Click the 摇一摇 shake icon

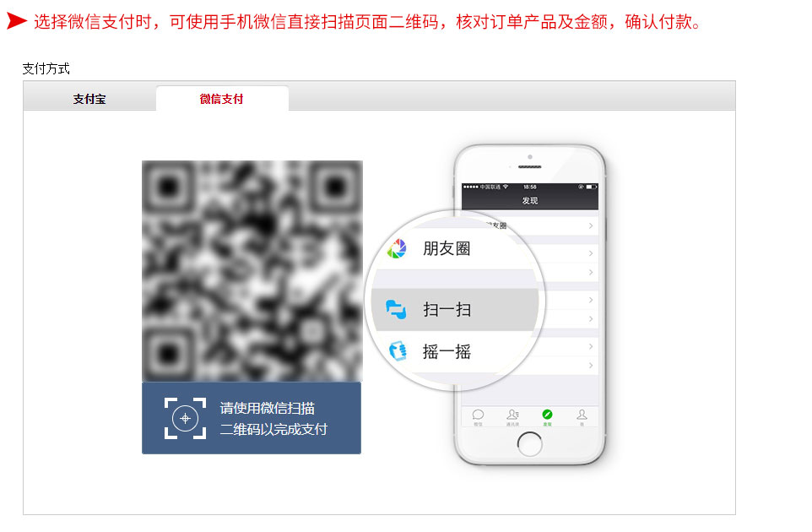398,351
